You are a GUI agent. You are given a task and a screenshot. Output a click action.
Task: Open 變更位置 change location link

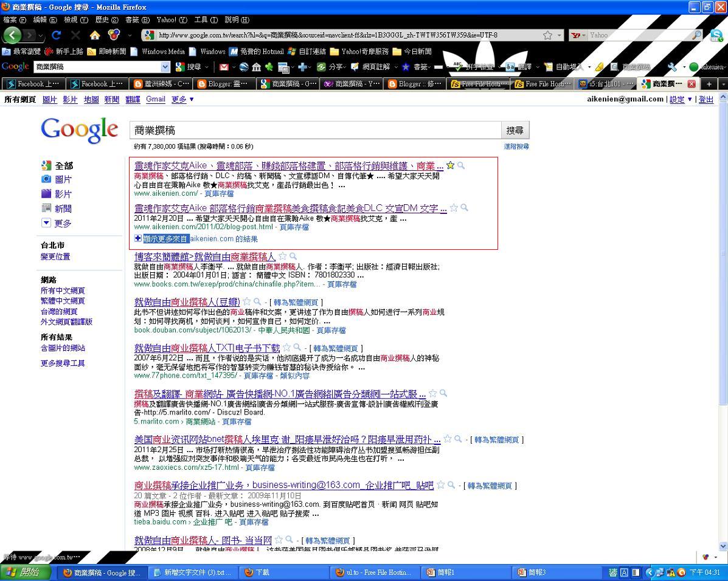(x=55, y=256)
